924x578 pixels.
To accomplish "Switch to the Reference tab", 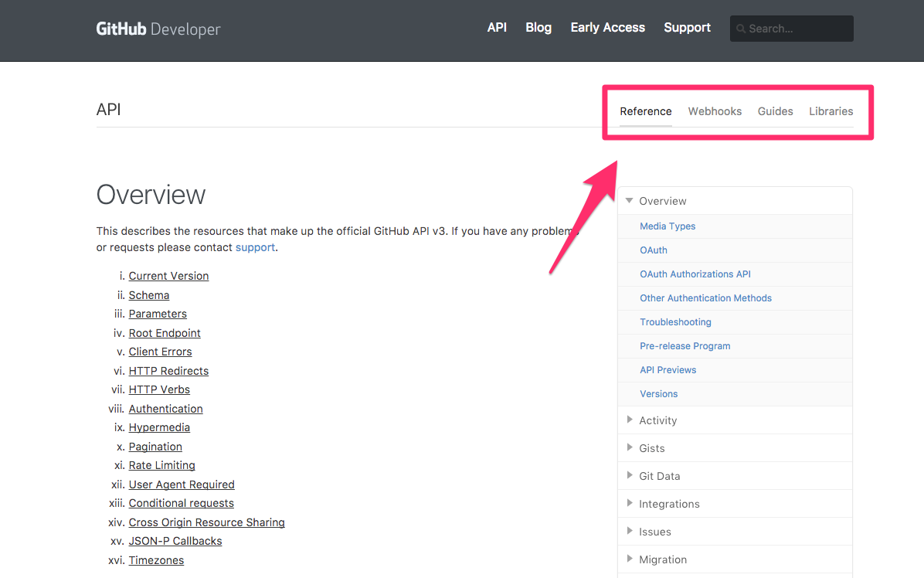I will point(646,111).
